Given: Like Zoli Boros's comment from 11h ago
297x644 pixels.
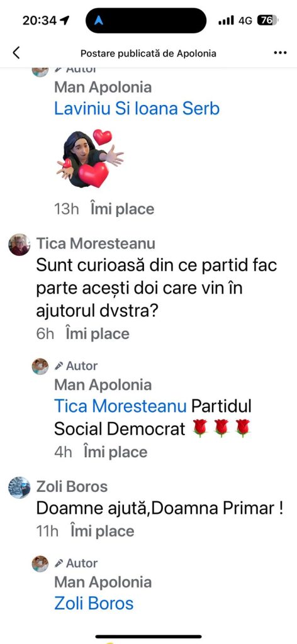Looking at the screenshot, I should click(x=103, y=531).
